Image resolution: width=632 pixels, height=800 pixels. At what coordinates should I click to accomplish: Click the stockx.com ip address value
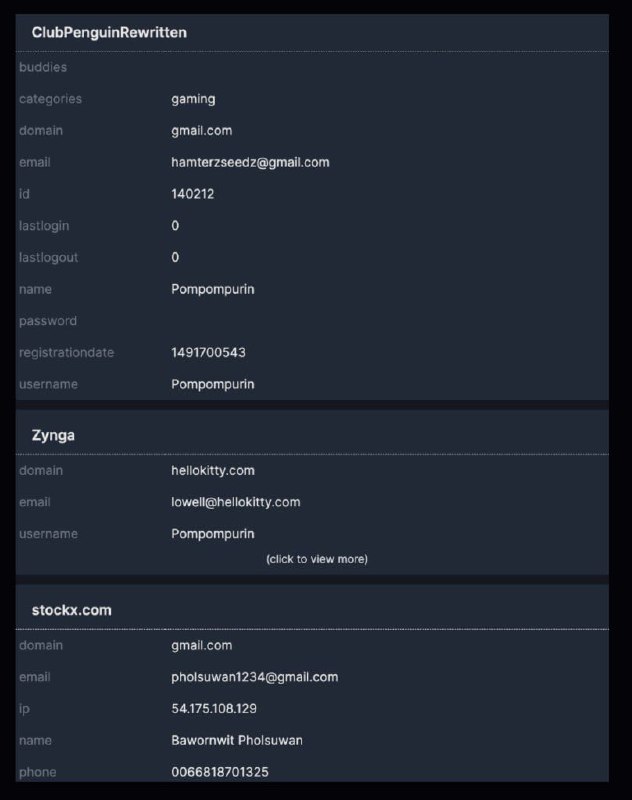214,709
